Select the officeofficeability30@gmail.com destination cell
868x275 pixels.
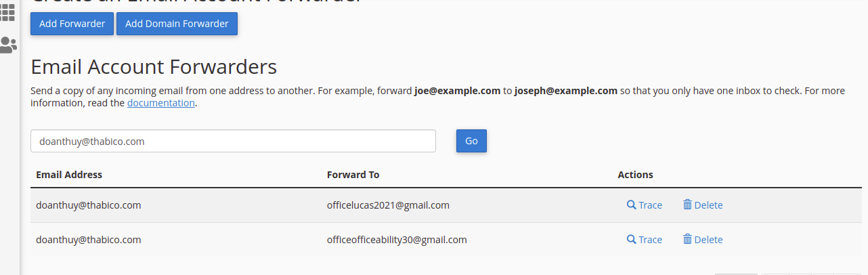pyautogui.click(x=397, y=240)
